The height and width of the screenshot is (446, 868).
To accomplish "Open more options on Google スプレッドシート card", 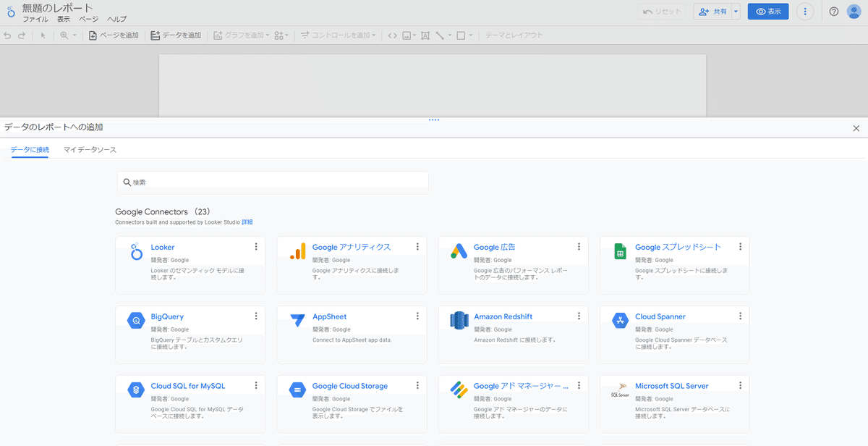I will coord(740,247).
